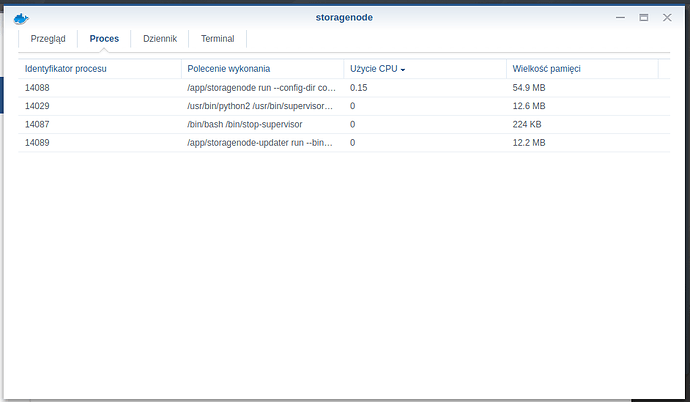Select process ID 14029

37,106
